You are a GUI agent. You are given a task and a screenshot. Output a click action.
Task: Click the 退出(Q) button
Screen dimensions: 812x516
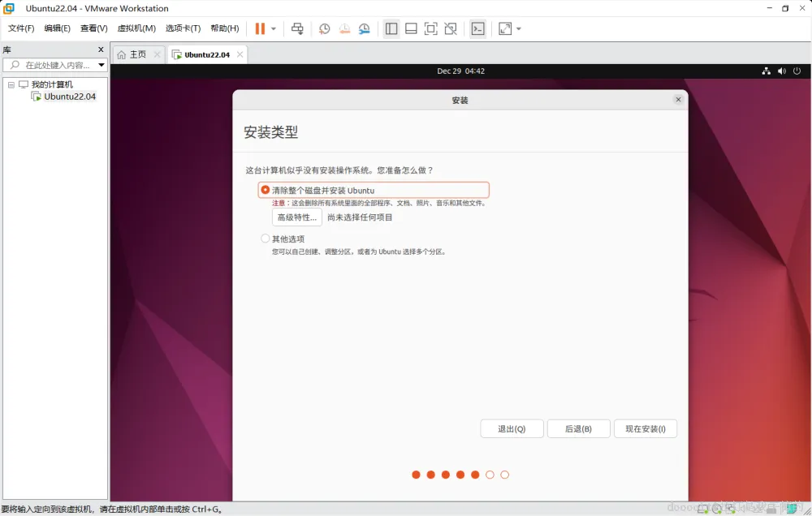[x=512, y=428]
